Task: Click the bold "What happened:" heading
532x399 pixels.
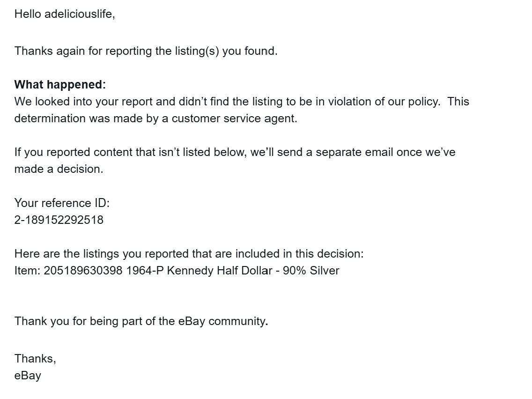Action: [x=60, y=85]
